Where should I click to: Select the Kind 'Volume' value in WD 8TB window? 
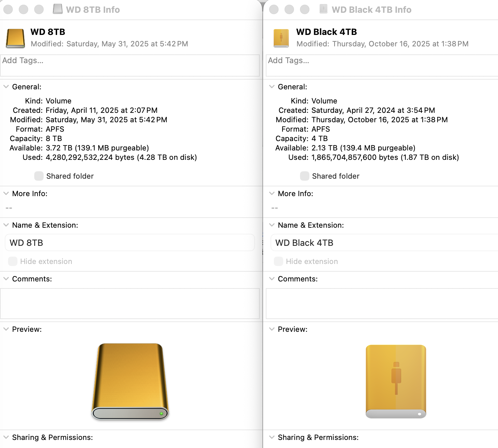click(x=59, y=101)
